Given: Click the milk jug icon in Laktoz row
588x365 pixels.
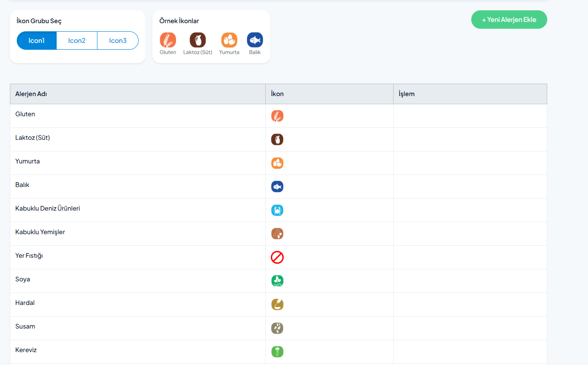Looking at the screenshot, I should click(277, 139).
